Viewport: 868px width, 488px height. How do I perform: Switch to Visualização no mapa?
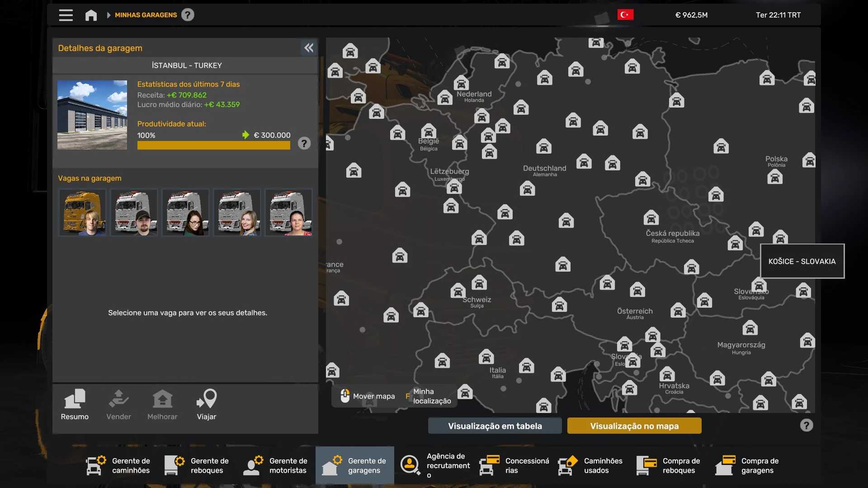point(634,426)
